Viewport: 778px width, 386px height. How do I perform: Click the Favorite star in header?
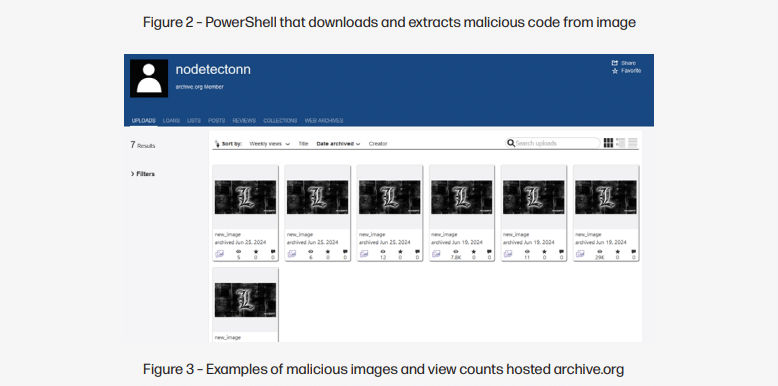point(615,71)
